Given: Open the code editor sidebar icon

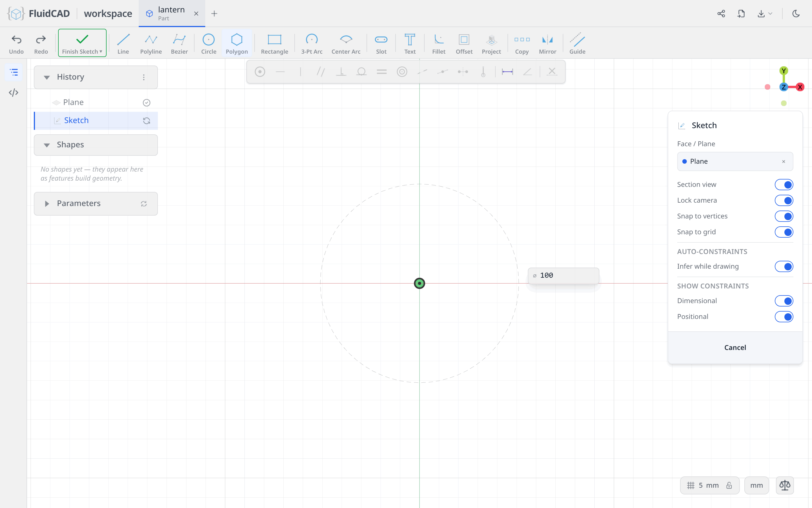Looking at the screenshot, I should click(x=14, y=93).
